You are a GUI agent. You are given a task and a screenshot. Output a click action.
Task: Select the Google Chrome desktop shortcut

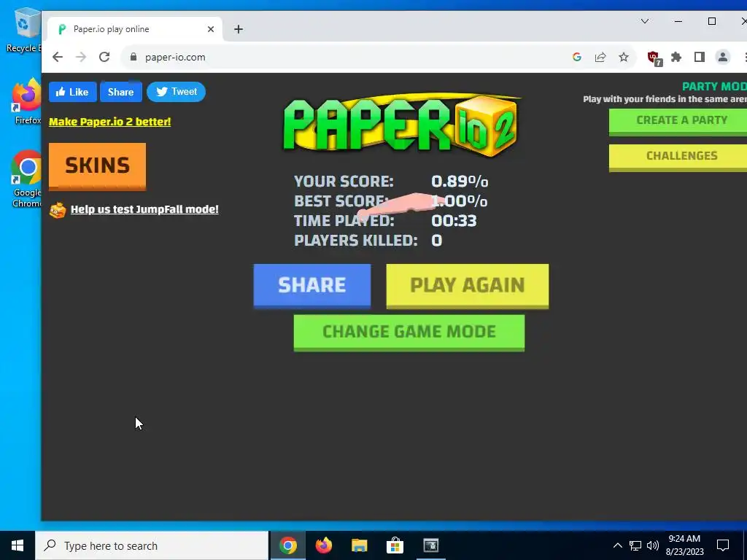click(27, 179)
